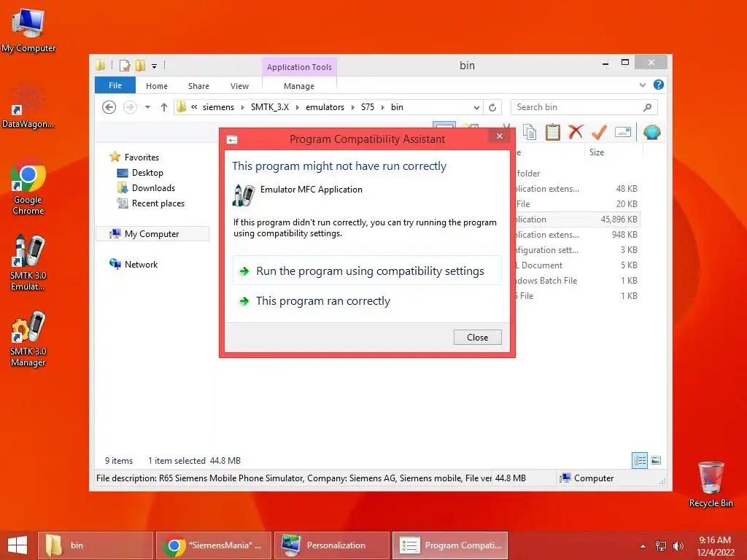Select Recent places in navigation pane
Image resolution: width=747 pixels, height=560 pixels.
coord(158,203)
